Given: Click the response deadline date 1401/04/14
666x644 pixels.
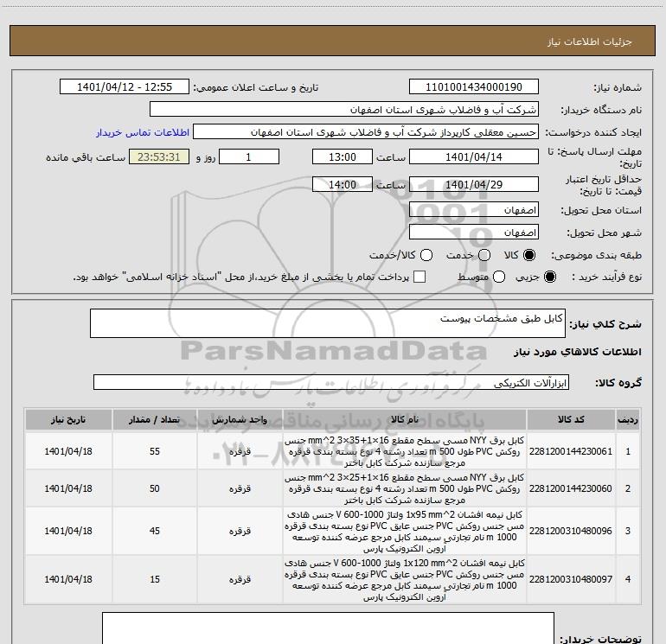Looking at the screenshot, I should coord(474,156).
